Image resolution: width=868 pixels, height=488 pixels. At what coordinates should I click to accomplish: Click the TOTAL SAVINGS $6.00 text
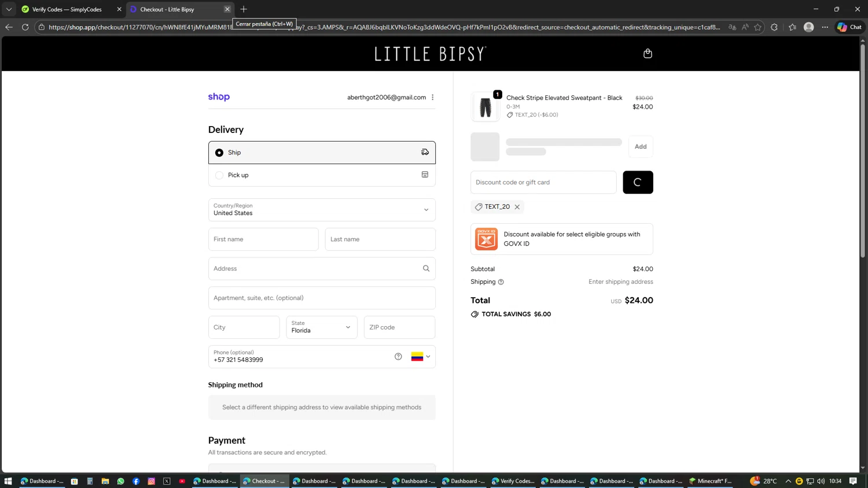click(516, 315)
